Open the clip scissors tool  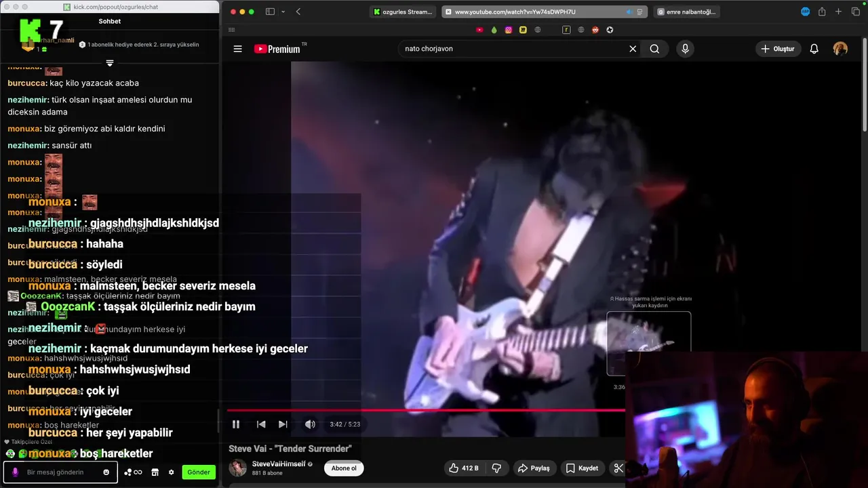tap(617, 468)
